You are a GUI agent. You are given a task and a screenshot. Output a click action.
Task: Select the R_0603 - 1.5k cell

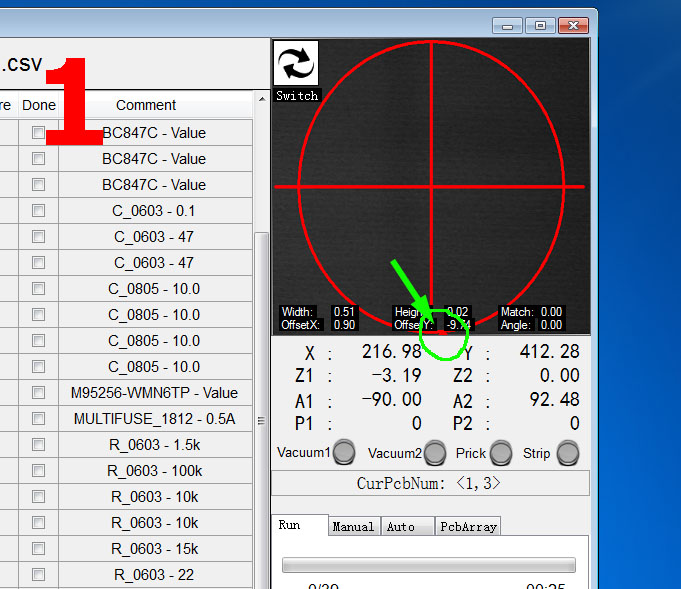pos(155,445)
